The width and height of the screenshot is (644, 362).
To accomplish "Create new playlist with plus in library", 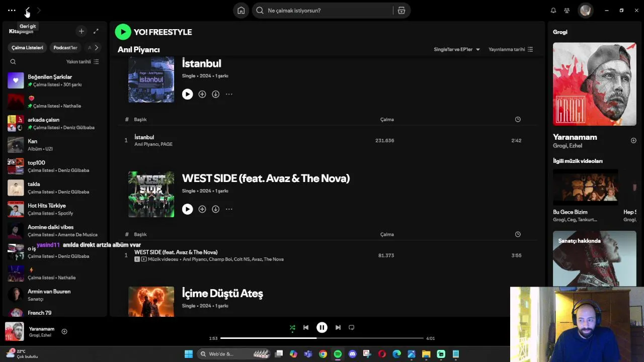I will (x=82, y=31).
